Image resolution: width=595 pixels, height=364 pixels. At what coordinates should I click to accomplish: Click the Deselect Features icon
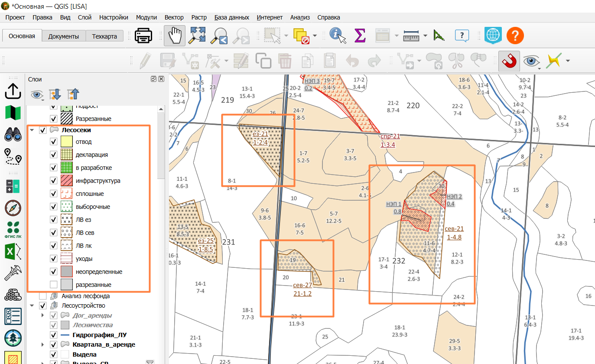(x=301, y=36)
